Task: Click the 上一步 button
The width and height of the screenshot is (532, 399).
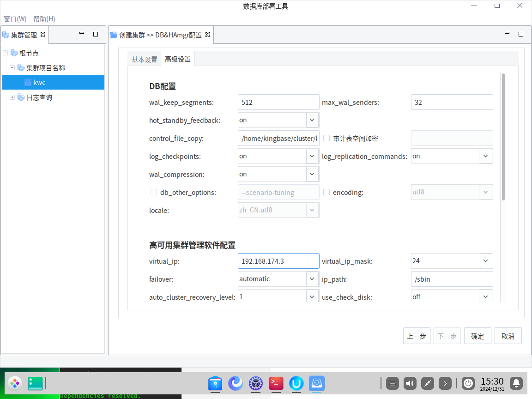Action: coord(417,336)
